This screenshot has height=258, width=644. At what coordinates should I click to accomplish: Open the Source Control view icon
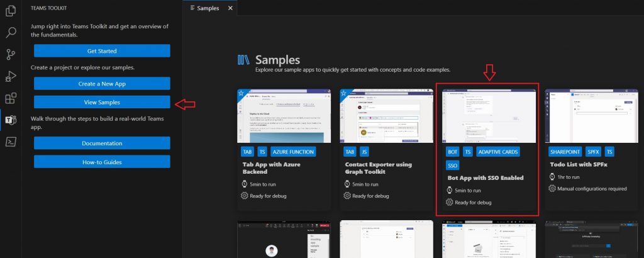point(10,55)
